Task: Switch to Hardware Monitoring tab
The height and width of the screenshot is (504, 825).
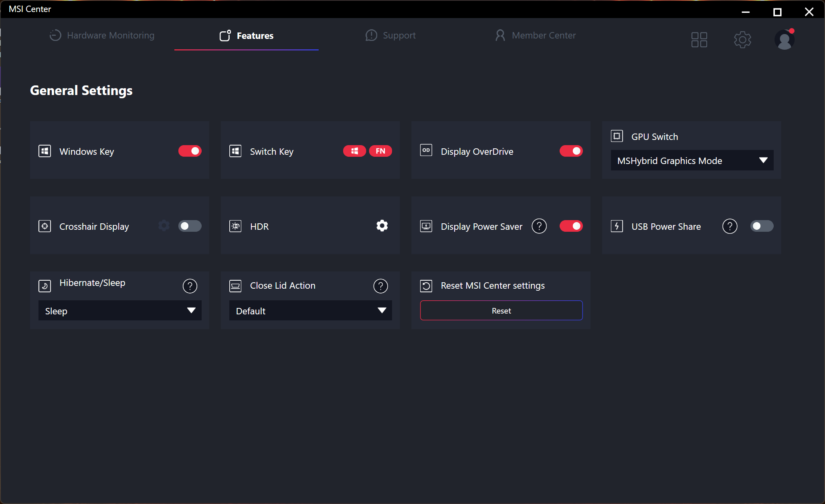Action: (x=102, y=35)
